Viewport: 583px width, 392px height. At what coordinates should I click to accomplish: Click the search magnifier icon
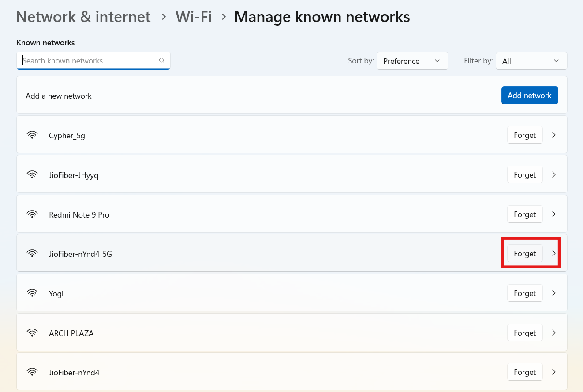point(161,60)
